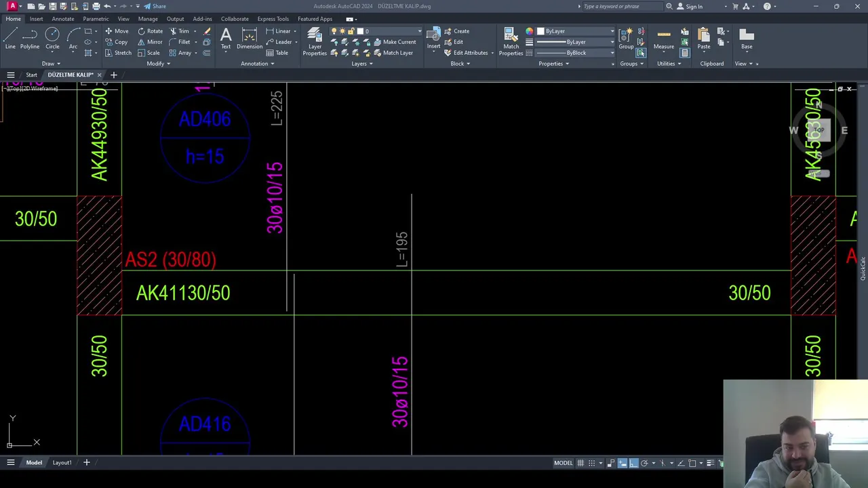Expand the Block panel dropdown
868x488 pixels.
(460, 64)
